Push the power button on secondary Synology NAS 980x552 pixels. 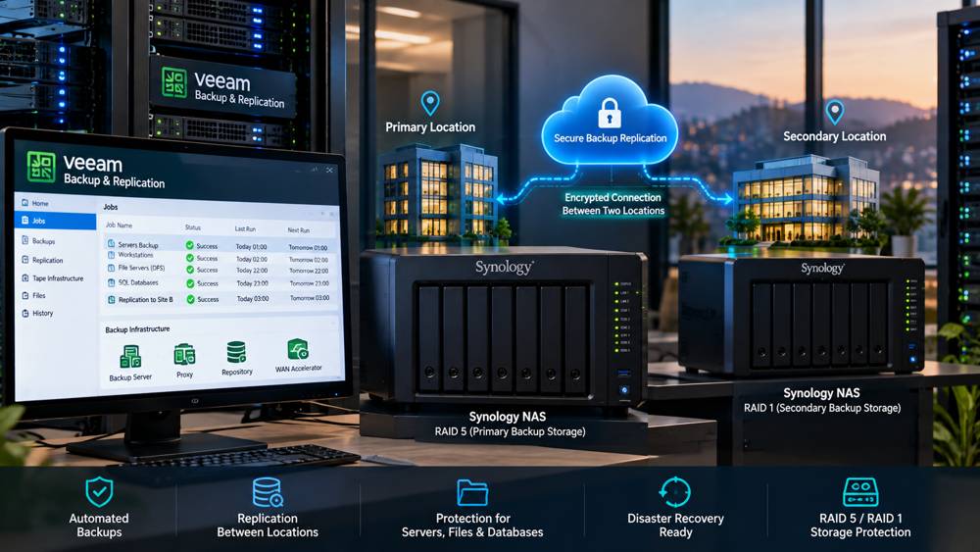click(913, 360)
